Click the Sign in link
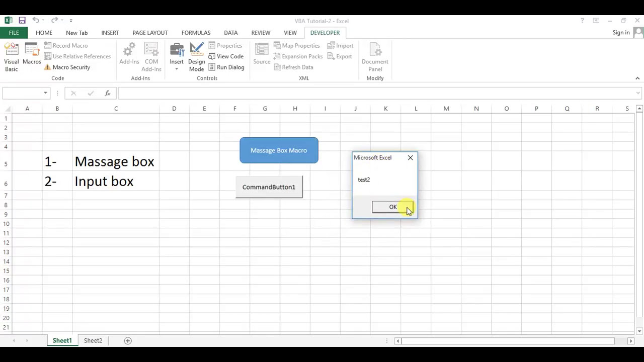 point(621,33)
